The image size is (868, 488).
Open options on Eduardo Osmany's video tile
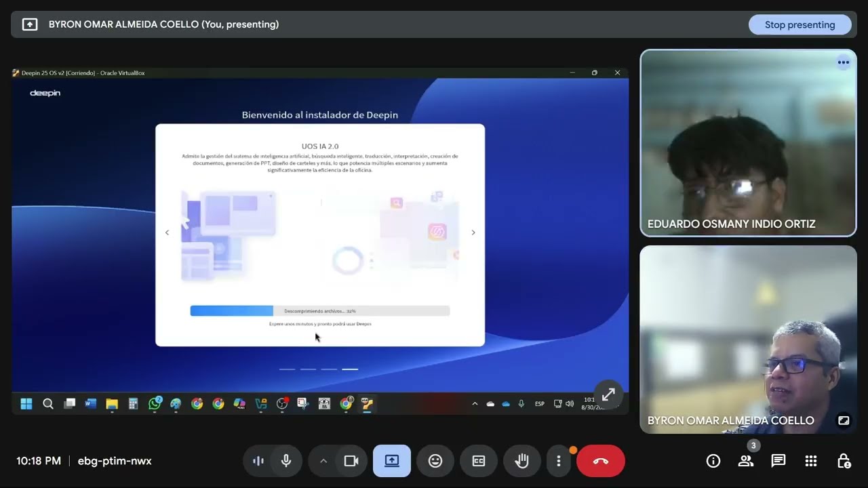pos(844,62)
